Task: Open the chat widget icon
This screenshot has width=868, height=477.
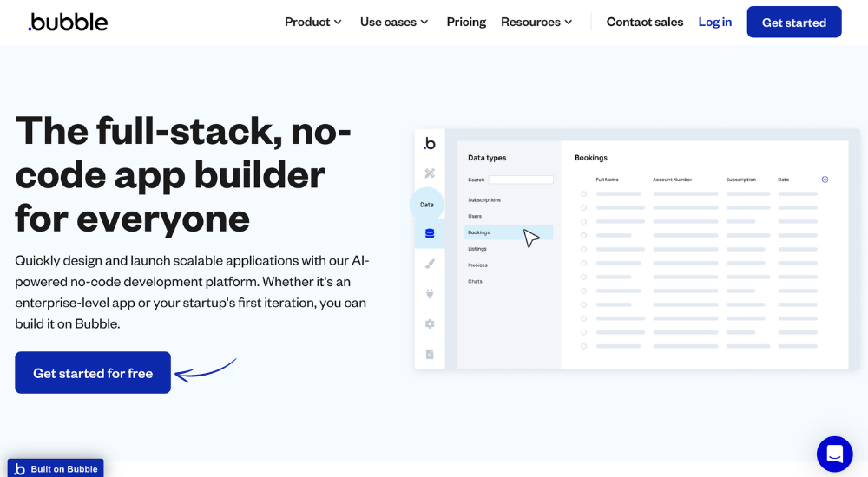Action: (x=834, y=454)
